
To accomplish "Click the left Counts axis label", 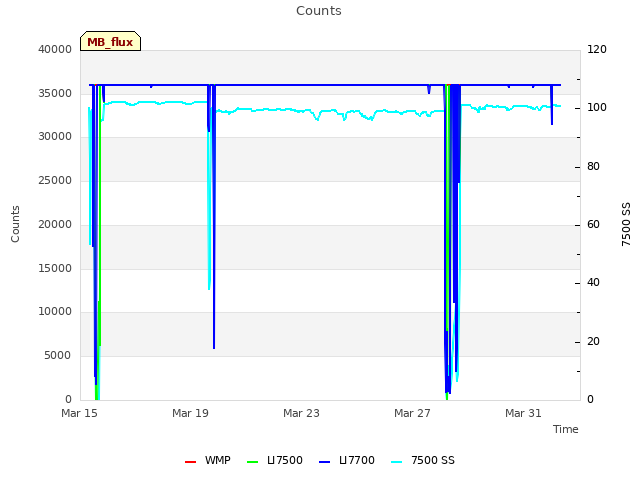I will (x=15, y=224).
